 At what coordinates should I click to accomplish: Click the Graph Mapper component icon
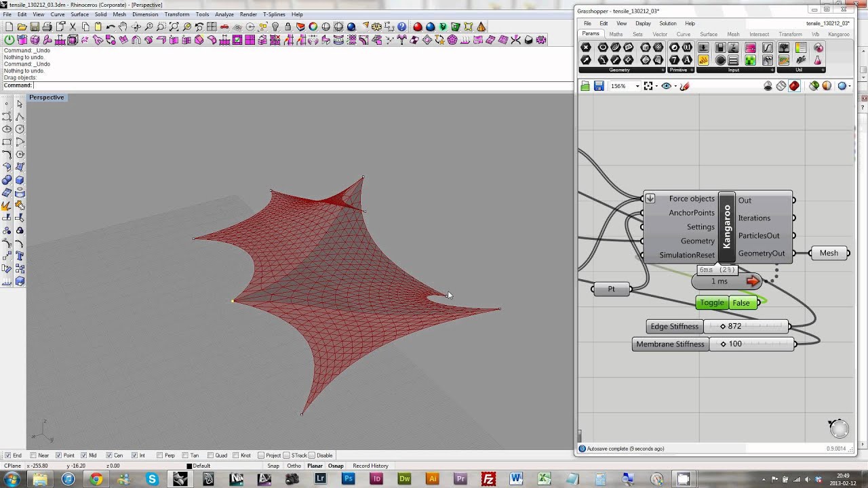tap(767, 47)
